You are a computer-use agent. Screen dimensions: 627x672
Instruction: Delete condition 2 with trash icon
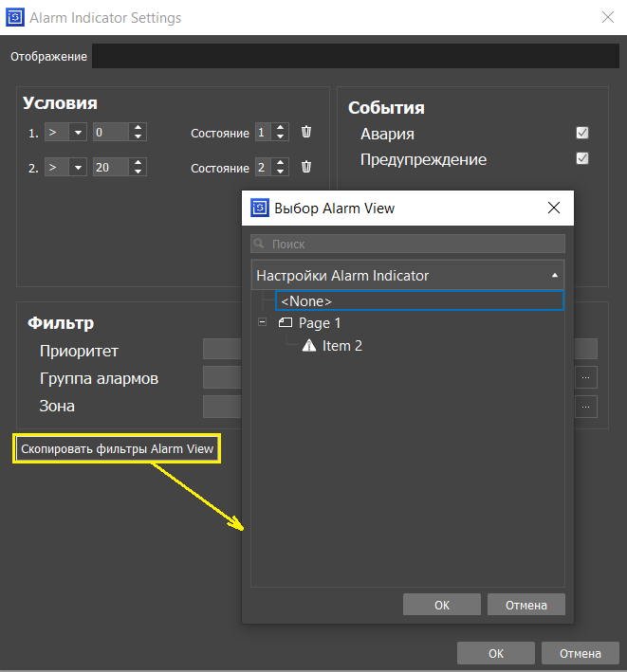click(x=306, y=167)
